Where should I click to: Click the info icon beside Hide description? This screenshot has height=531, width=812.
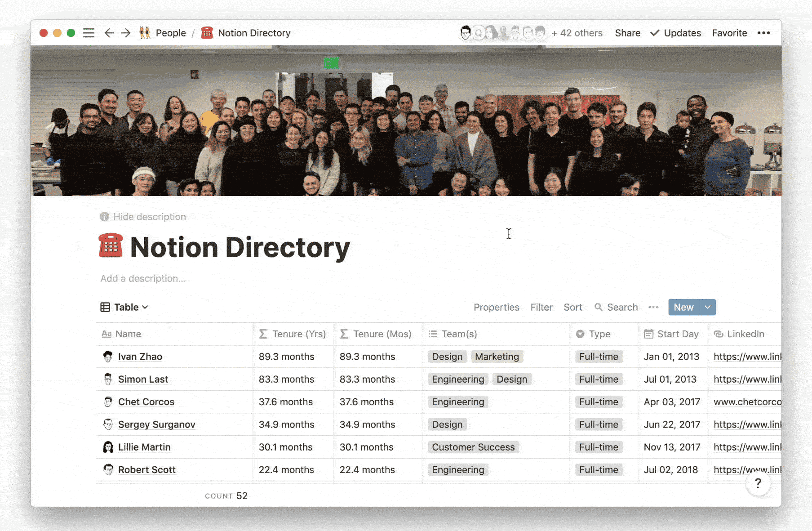tap(104, 217)
